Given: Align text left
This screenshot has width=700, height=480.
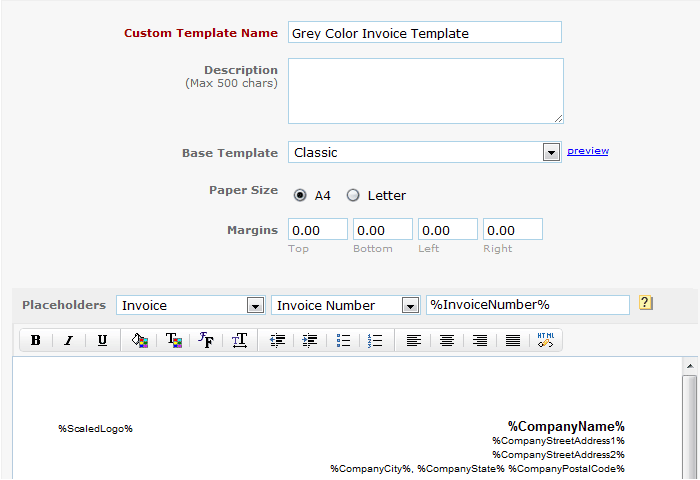Looking at the screenshot, I should (414, 341).
